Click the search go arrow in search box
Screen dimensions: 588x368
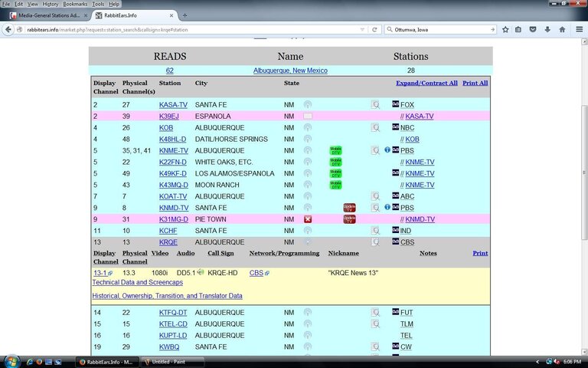(x=492, y=29)
